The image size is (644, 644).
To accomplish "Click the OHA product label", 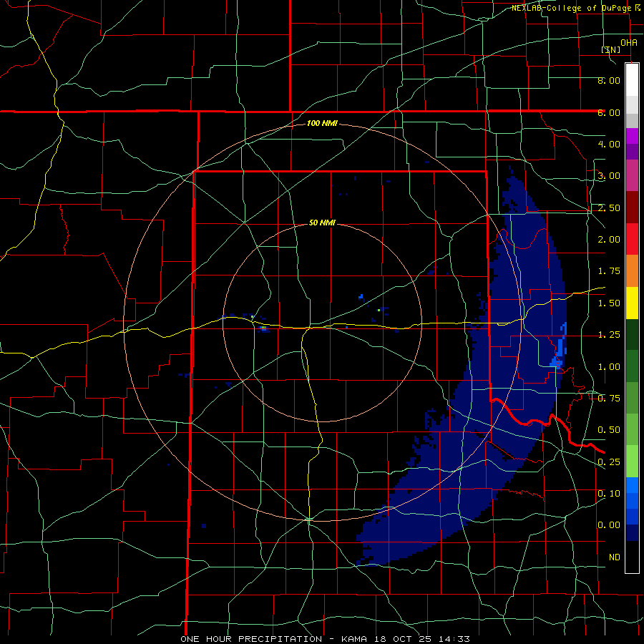I will pyautogui.click(x=629, y=43).
